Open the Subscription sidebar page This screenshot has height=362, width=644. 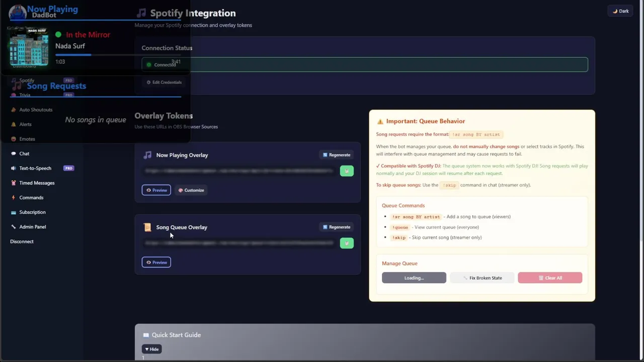coord(32,212)
